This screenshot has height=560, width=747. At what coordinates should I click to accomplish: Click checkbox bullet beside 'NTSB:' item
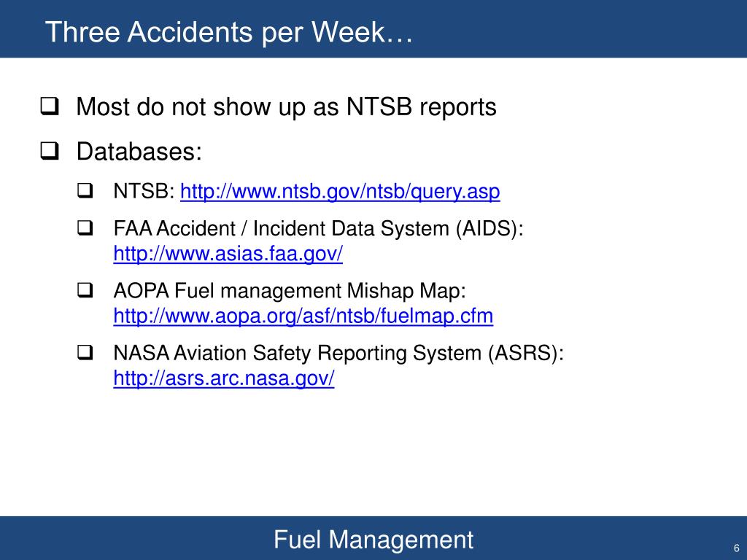tap(85, 191)
